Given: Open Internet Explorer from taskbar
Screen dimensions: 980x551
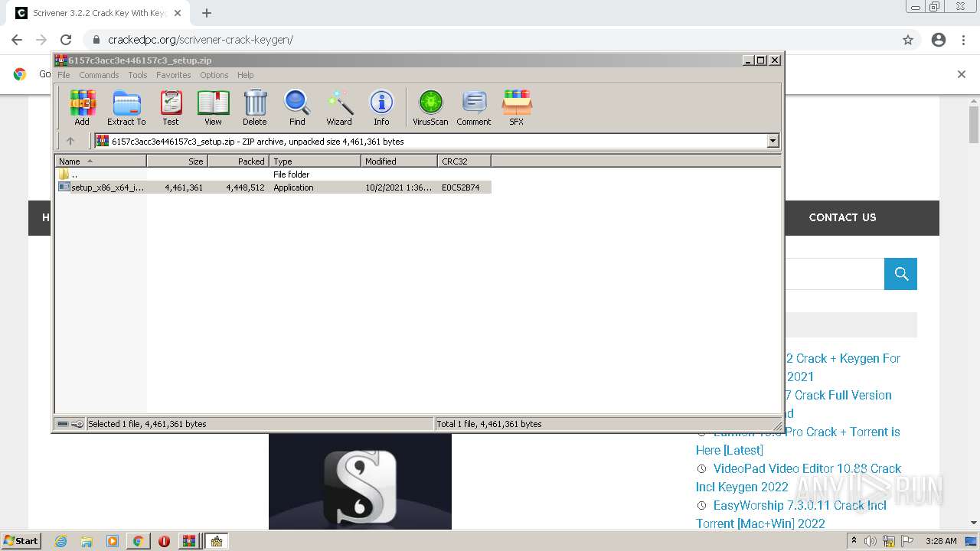Looking at the screenshot, I should (60, 541).
